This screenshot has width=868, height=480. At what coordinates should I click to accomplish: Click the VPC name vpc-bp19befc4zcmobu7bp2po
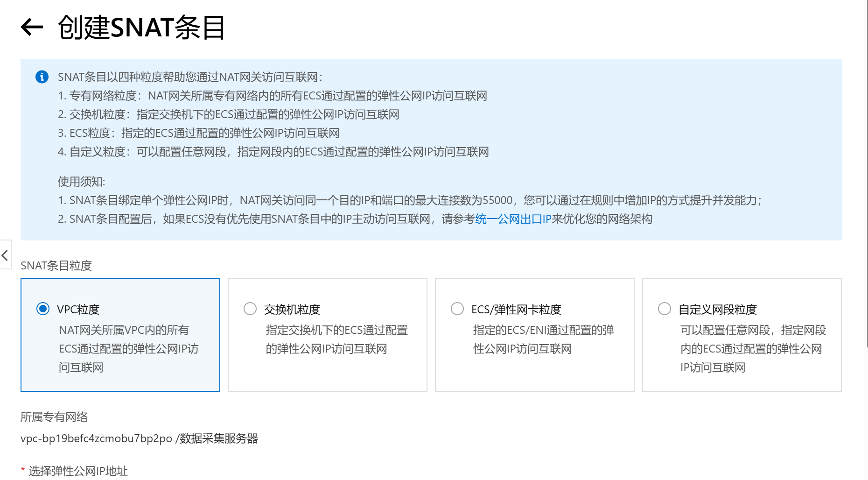tap(96, 438)
